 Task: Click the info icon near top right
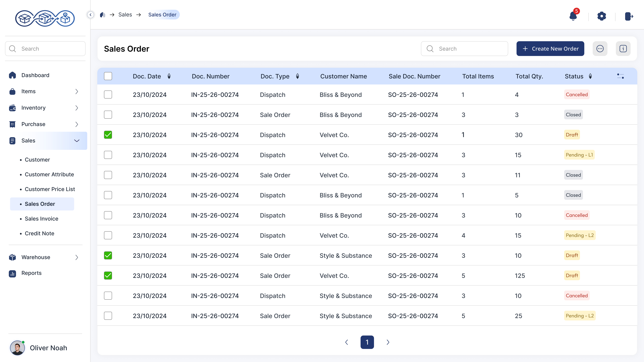coord(623,48)
